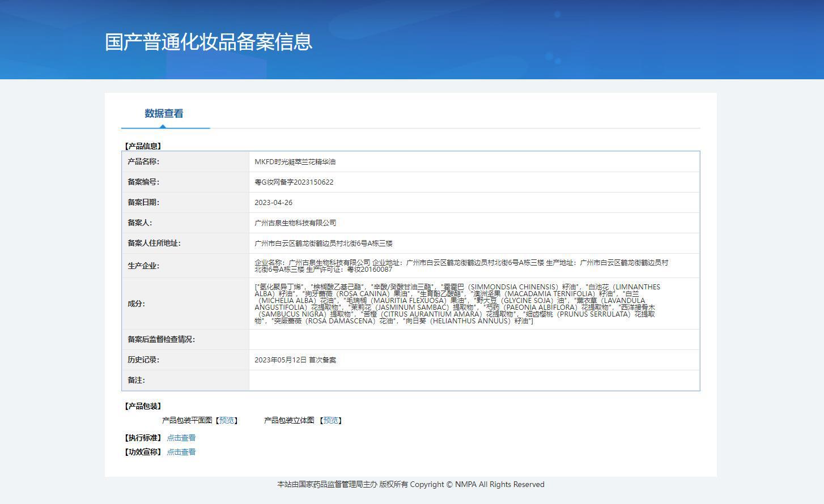Click the 成分 ingredients list text
Image resolution: width=824 pixels, height=504 pixels.
click(x=457, y=304)
